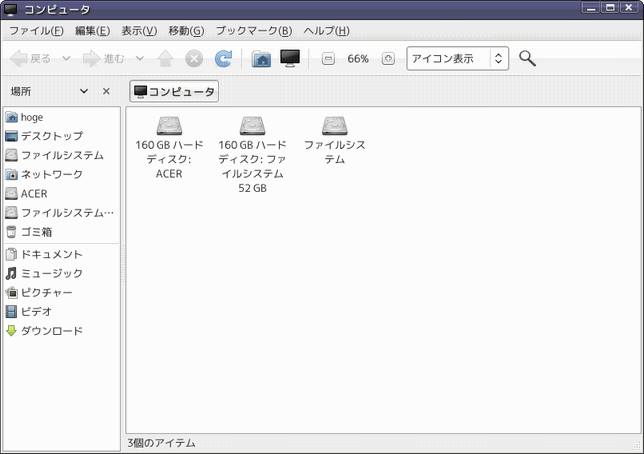Go up to parent folder arrow
Image resolution: width=644 pixels, height=454 pixels.
[x=165, y=59]
